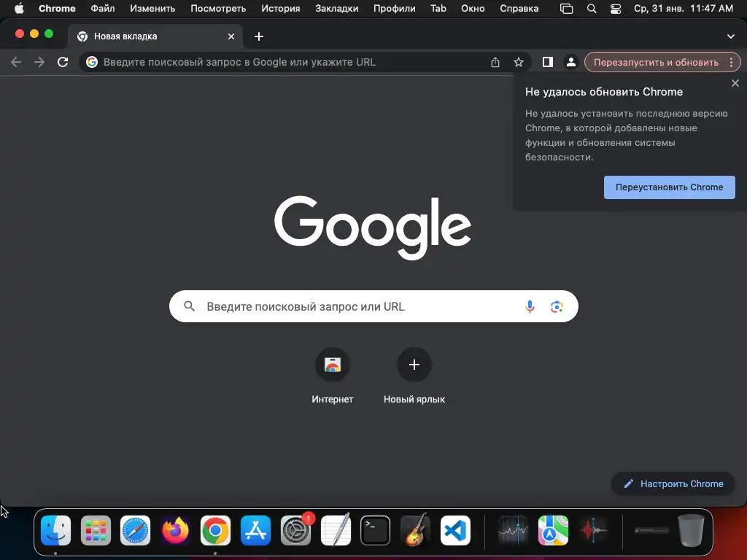Open GarageBand from the dock
This screenshot has height=560, width=747.
pos(415,531)
